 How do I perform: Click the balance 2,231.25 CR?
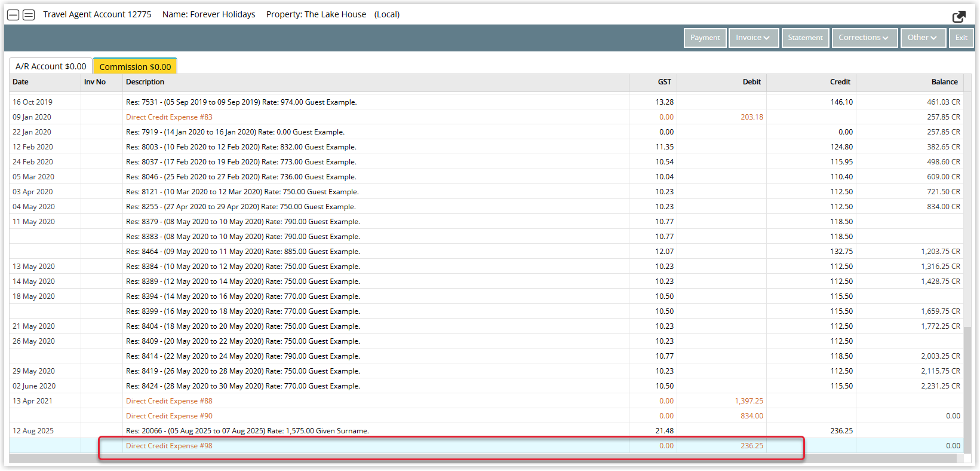click(x=941, y=386)
